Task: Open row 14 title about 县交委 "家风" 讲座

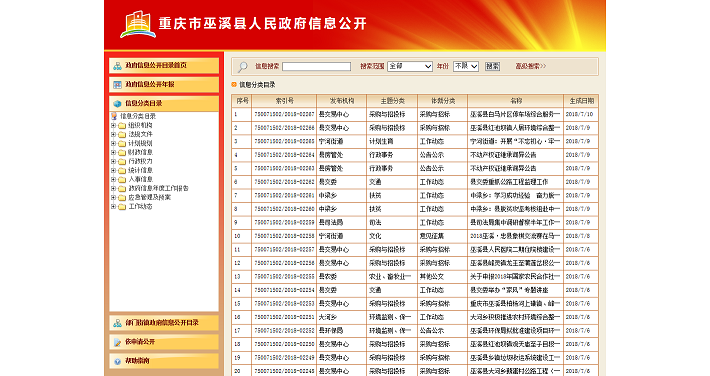Action: (x=509, y=290)
